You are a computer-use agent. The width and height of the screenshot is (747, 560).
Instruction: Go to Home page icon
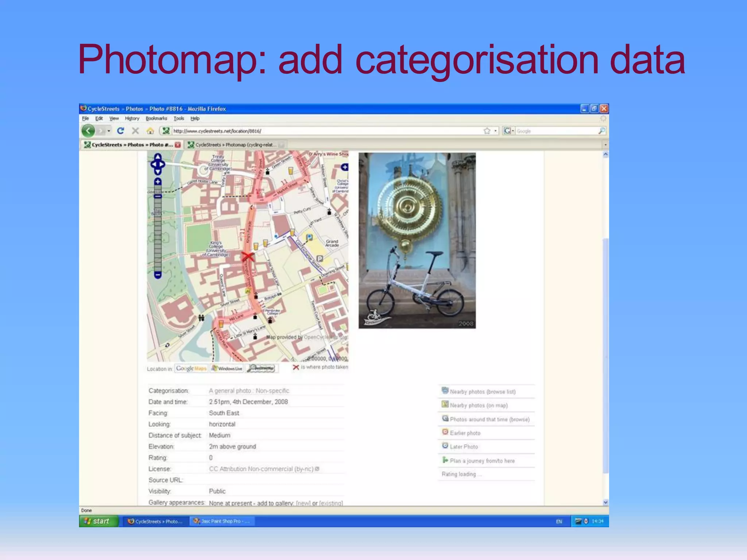pos(150,131)
